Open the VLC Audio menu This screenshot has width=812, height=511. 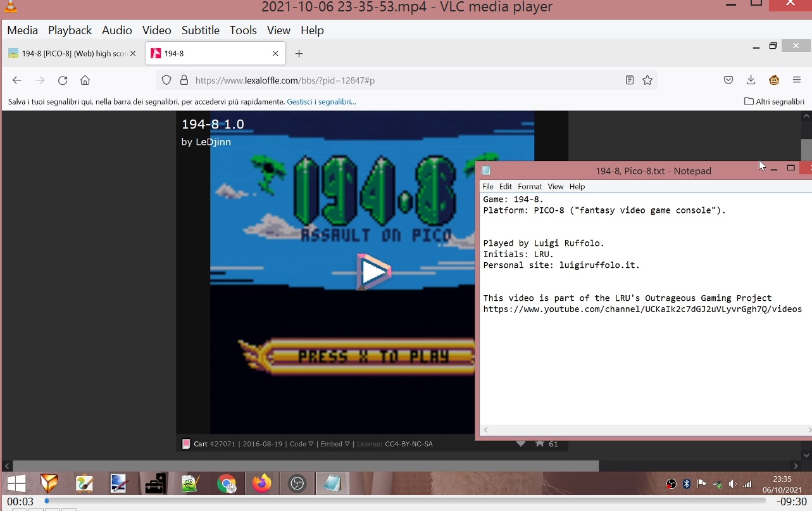116,30
